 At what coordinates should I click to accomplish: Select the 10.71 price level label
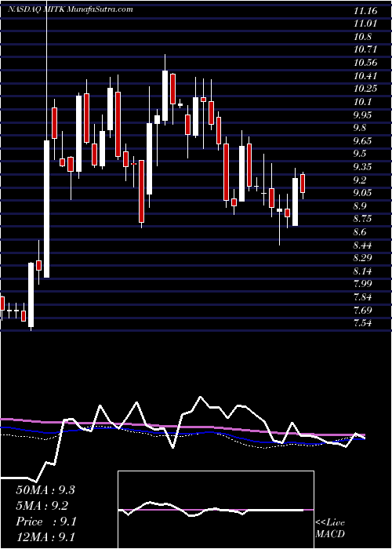(366, 50)
